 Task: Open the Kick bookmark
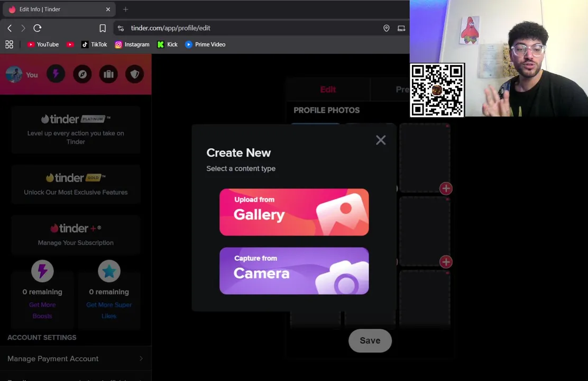click(167, 44)
